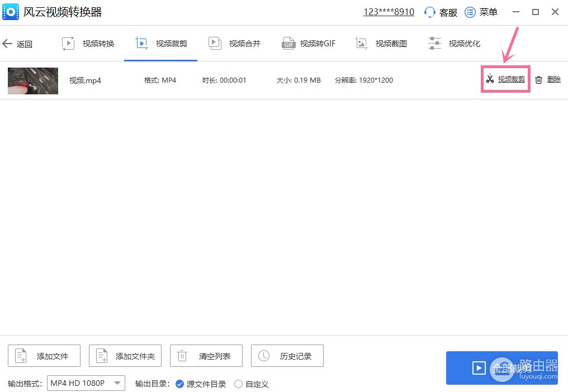The height and width of the screenshot is (392, 568).
Task: Select the 源文件目录 output option
Action: (179, 384)
